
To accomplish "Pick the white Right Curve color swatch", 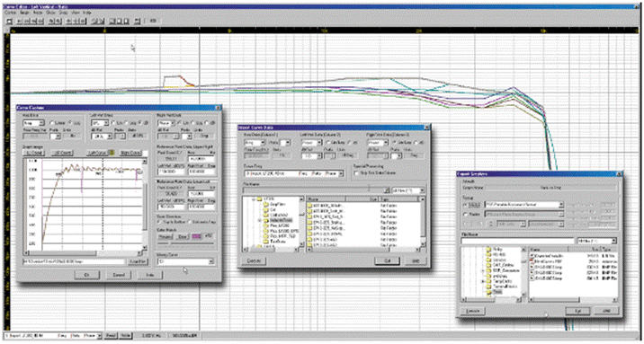I will coord(145,153).
